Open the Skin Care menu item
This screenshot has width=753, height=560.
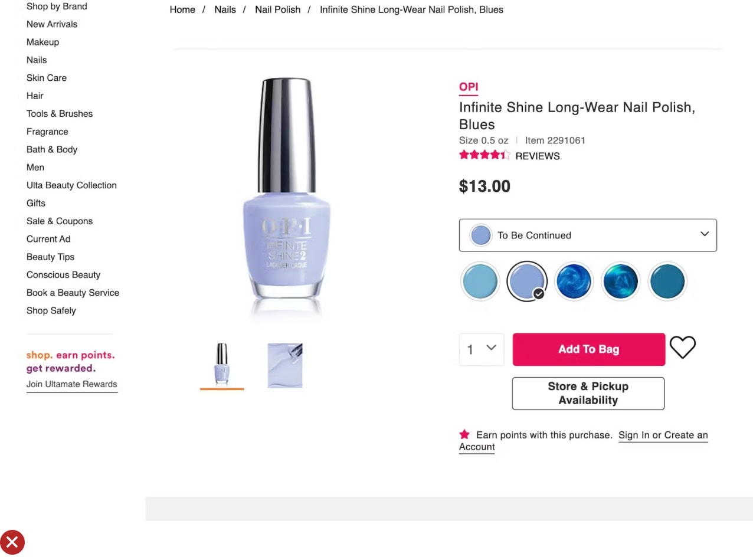point(47,78)
